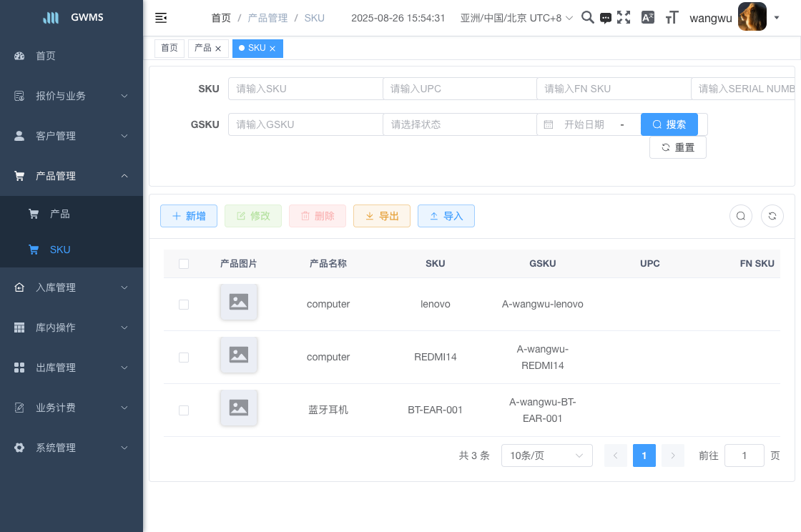The image size is (801, 532).
Task: Open the messages chat bubble icon
Action: pos(606,19)
